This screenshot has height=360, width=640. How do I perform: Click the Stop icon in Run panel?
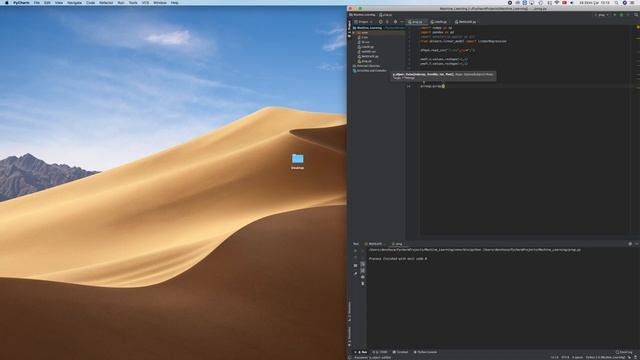click(355, 258)
